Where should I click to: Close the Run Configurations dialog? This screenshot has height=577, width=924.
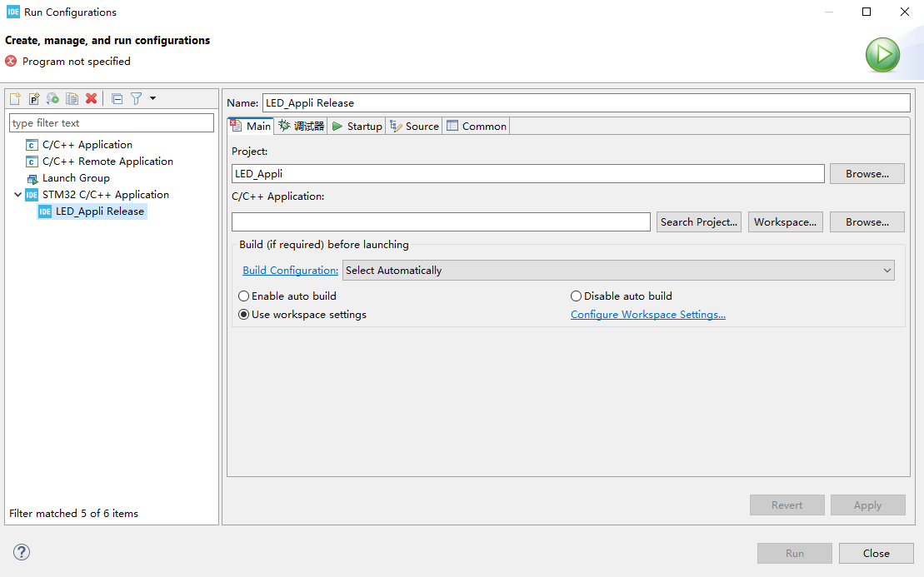pyautogui.click(x=877, y=554)
